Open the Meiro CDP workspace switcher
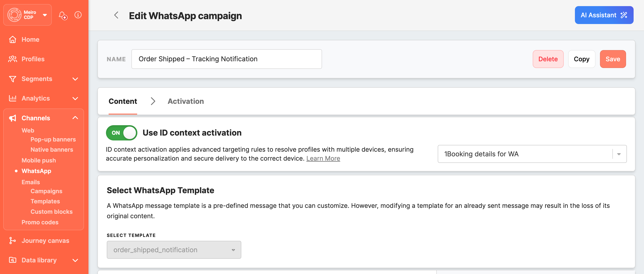 tap(28, 15)
